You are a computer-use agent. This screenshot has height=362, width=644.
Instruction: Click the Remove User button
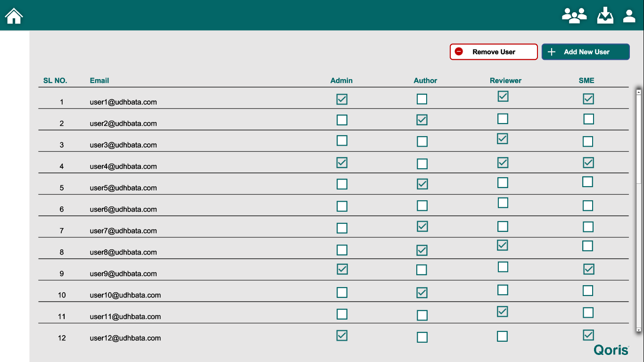[x=494, y=52]
